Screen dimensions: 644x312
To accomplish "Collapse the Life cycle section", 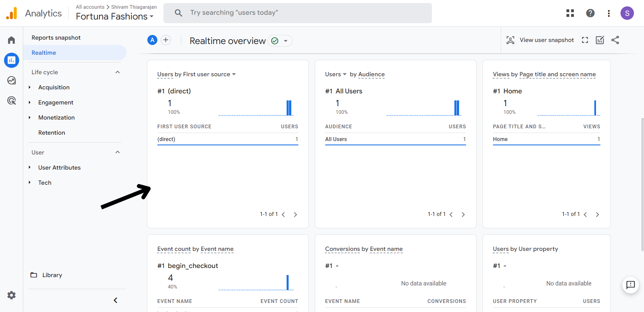I will 117,72.
